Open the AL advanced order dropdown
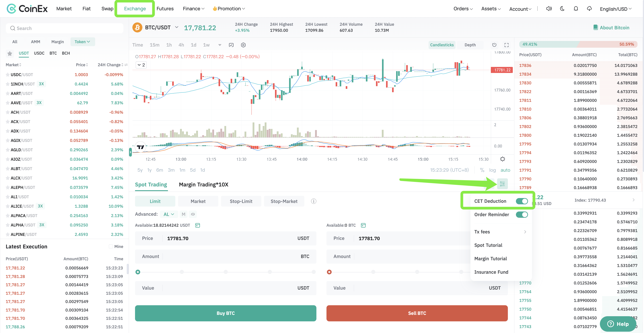The width and height of the screenshot is (644, 333). (169, 214)
